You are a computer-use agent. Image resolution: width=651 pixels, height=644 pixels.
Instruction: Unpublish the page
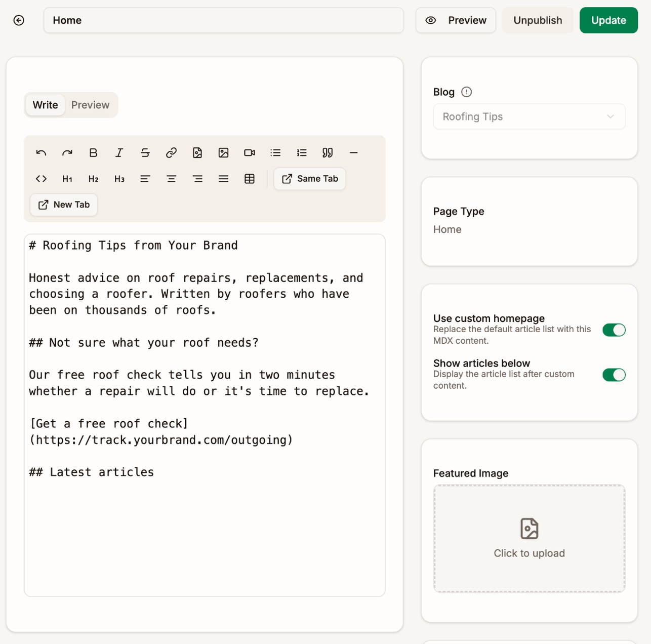click(x=538, y=20)
